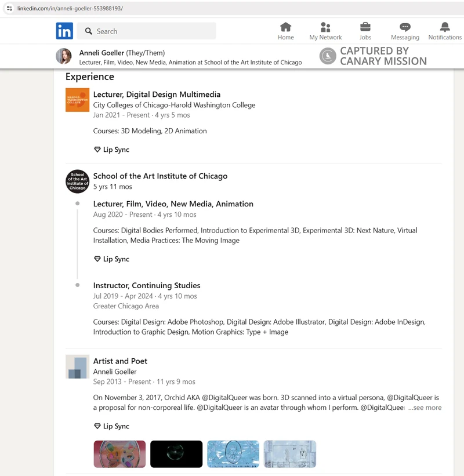
Task: Open the Home nav icon
Action: pos(285,27)
